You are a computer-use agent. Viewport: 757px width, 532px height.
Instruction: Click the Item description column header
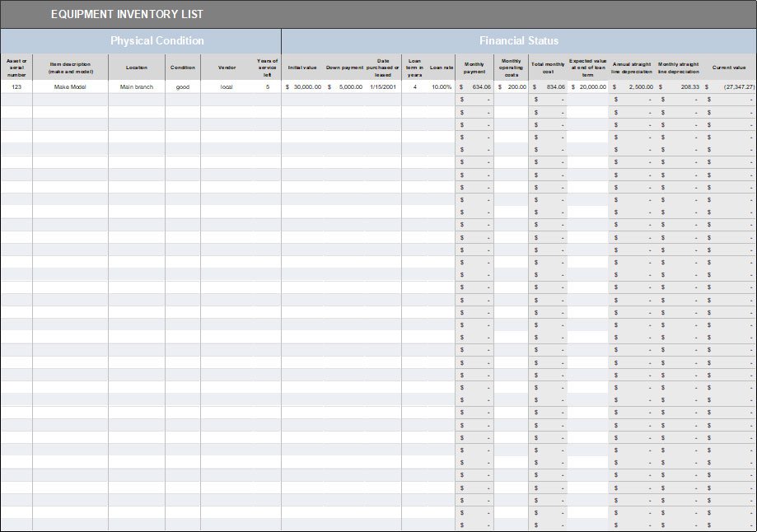pos(71,67)
